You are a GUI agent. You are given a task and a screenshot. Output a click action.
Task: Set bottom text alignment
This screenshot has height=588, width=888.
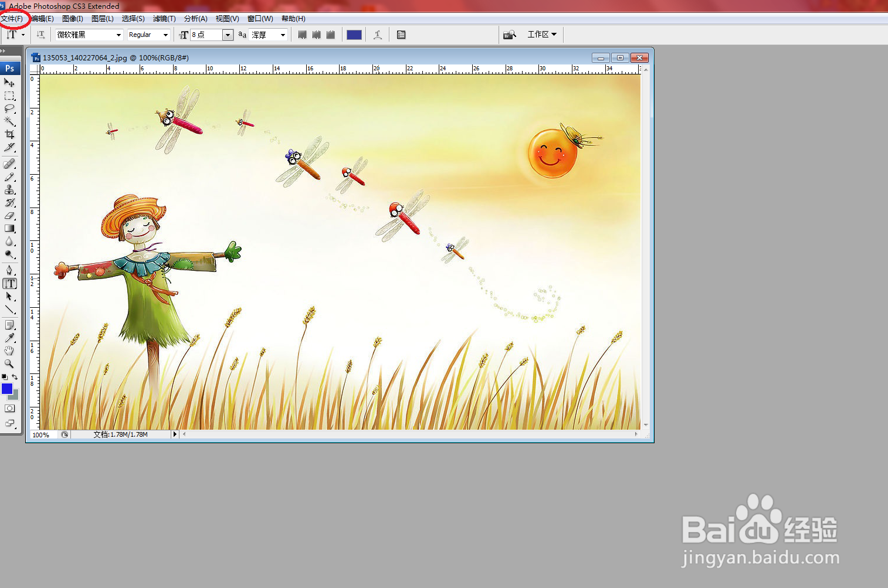pyautogui.click(x=330, y=35)
